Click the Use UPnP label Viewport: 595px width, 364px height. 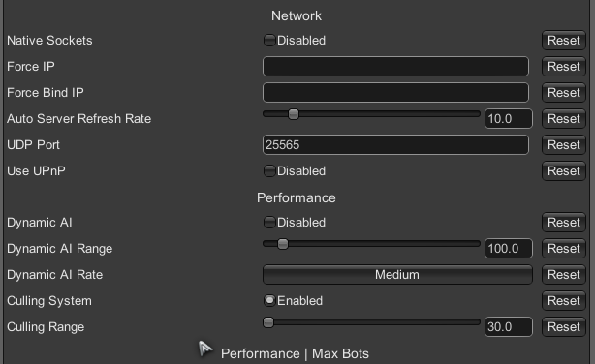pos(36,171)
